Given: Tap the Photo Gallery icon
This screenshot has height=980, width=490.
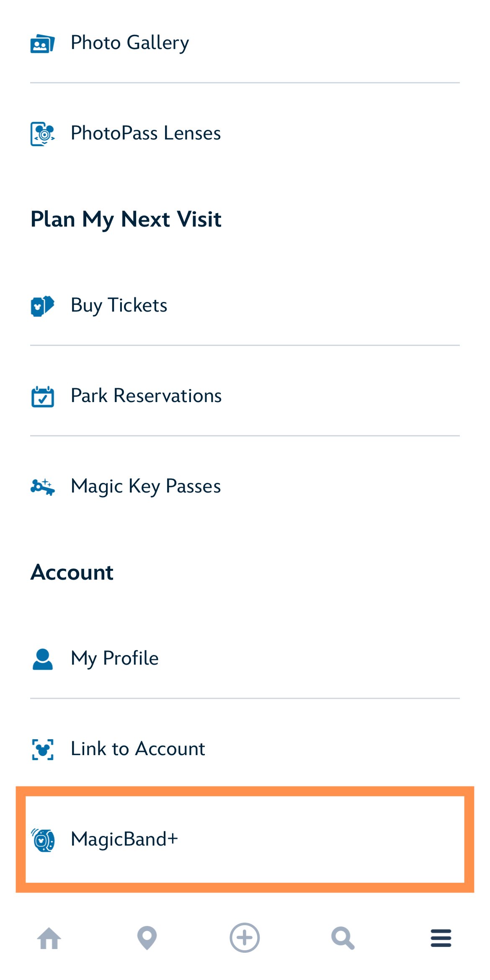Looking at the screenshot, I should click(42, 44).
